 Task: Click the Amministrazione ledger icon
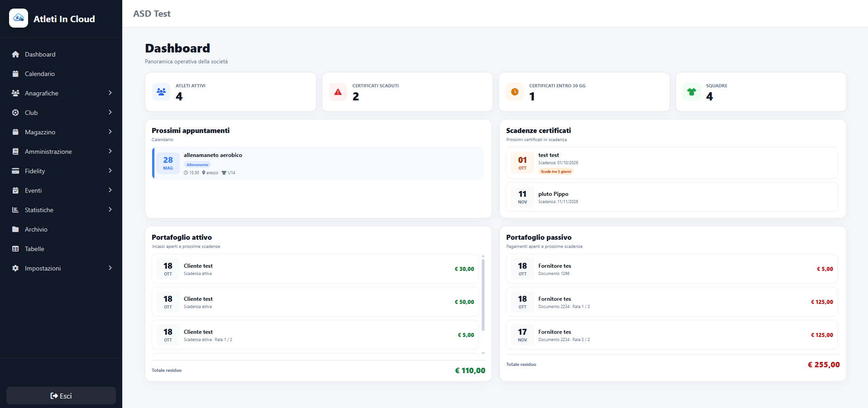pos(15,152)
